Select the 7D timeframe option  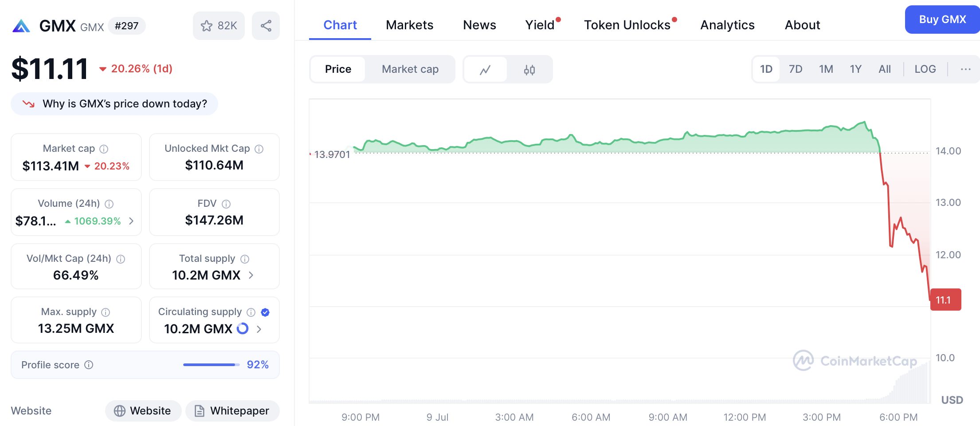pyautogui.click(x=795, y=69)
